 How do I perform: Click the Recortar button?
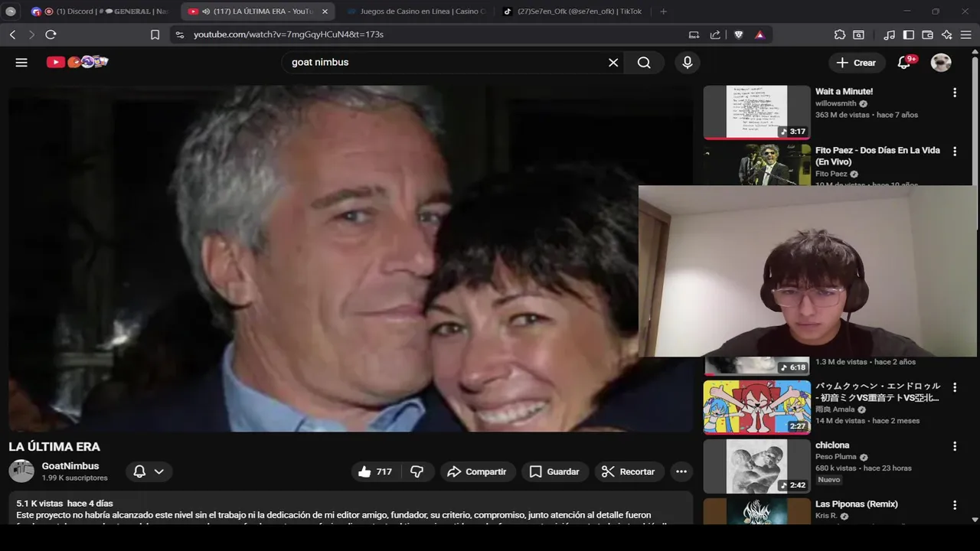(x=629, y=471)
